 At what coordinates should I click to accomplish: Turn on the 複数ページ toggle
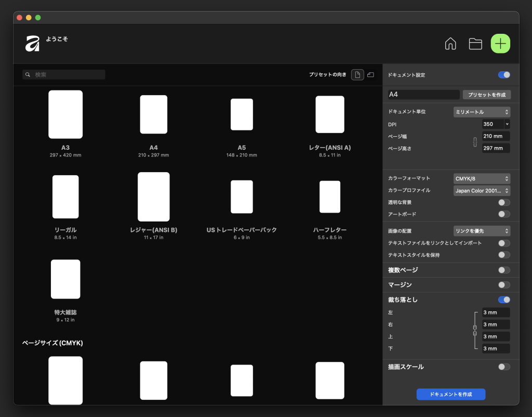tap(503, 270)
